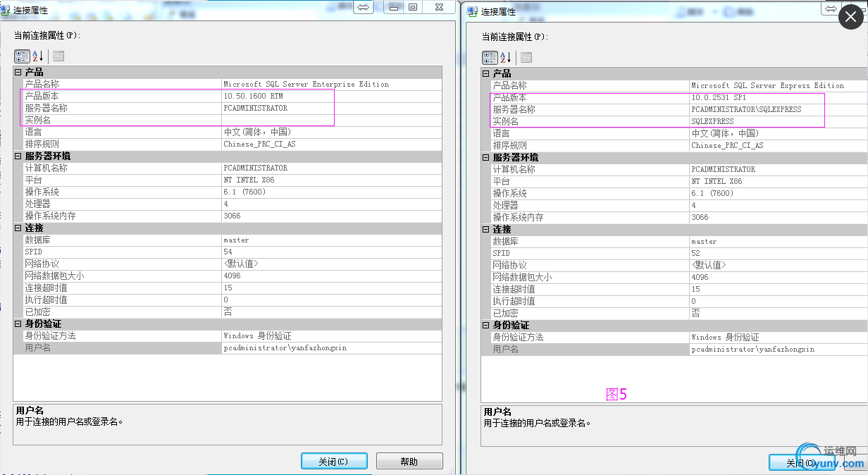Viewport: 868px width, 475px height.
Task: Select 执行超时值 row label in Express window
Action: coord(514,301)
